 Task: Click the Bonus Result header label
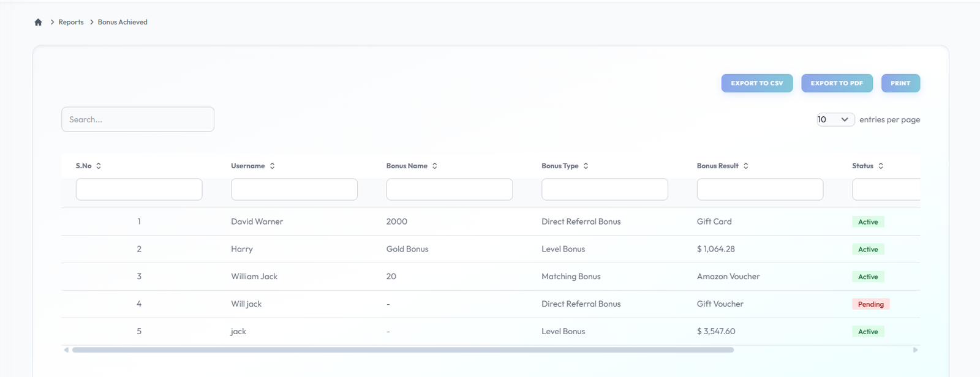(x=718, y=166)
